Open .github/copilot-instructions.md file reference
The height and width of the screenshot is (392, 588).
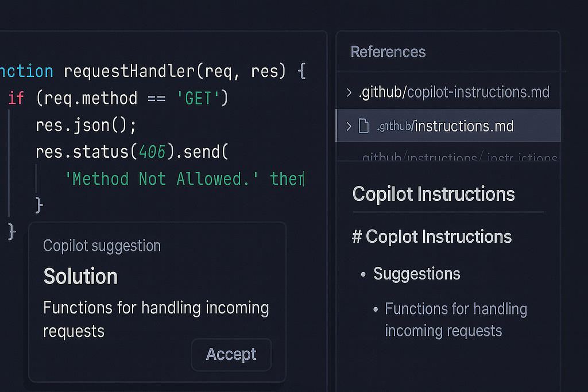454,92
